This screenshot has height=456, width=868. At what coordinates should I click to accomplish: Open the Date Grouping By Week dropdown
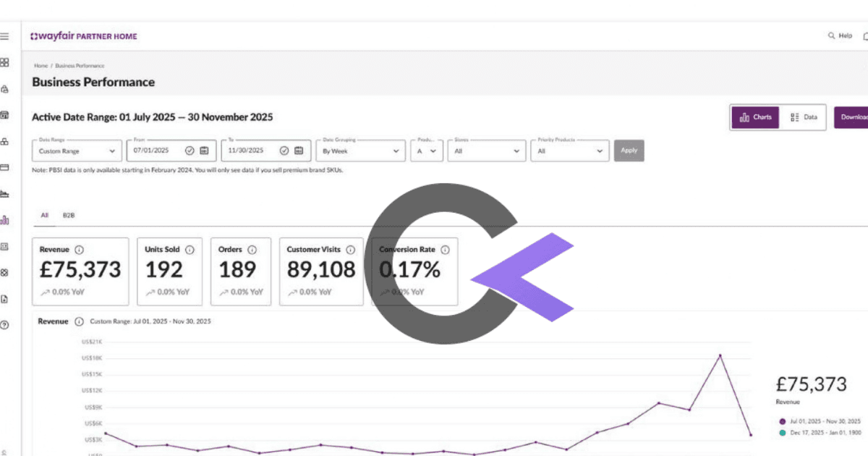coord(360,151)
